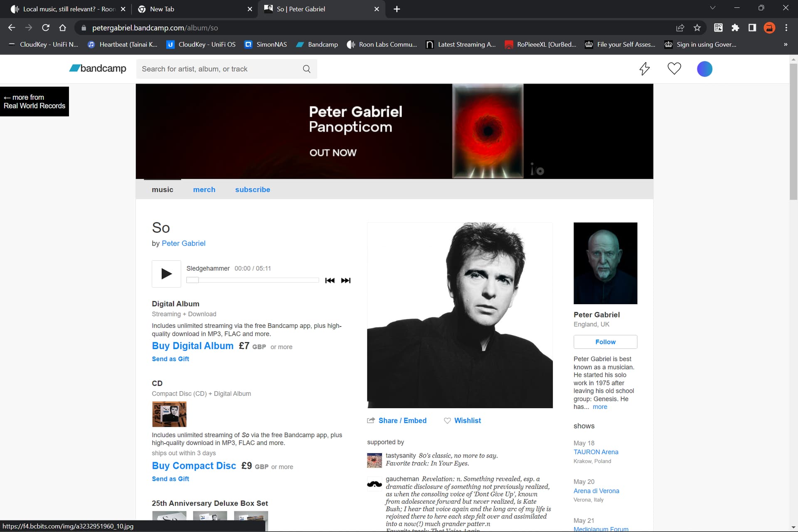Open the So album cover image
The height and width of the screenshot is (532, 798).
point(460,315)
